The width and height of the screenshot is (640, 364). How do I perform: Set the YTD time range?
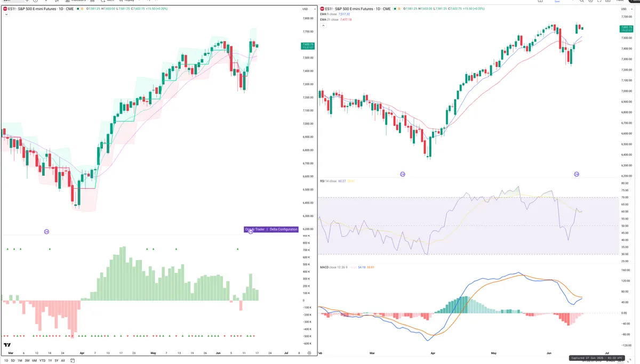pyautogui.click(x=42, y=360)
